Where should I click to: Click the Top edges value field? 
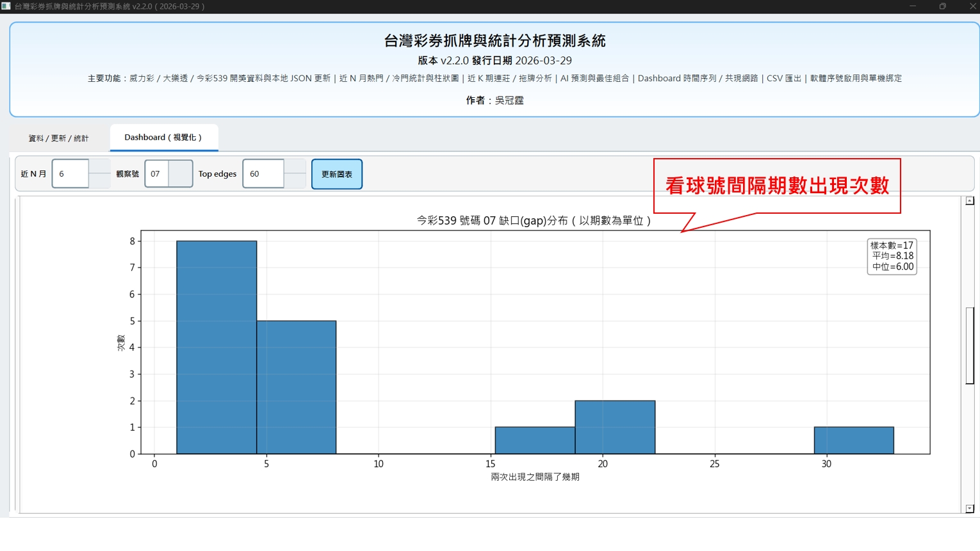click(x=263, y=174)
